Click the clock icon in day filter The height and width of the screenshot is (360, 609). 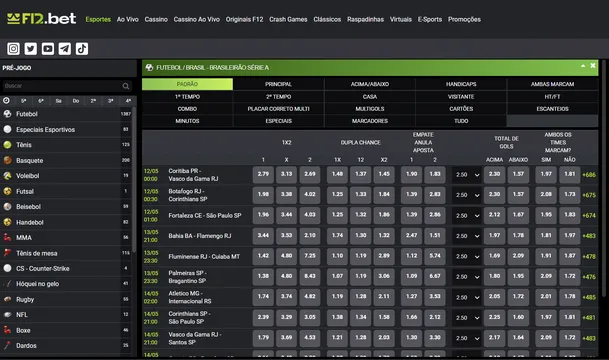tap(6, 101)
